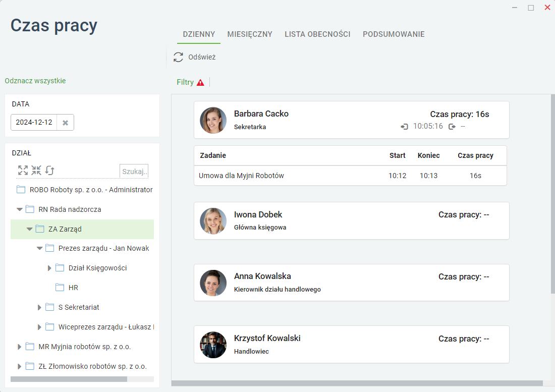Click the Czas pracy column header
Screen dimensions: 555x392
coord(475,155)
